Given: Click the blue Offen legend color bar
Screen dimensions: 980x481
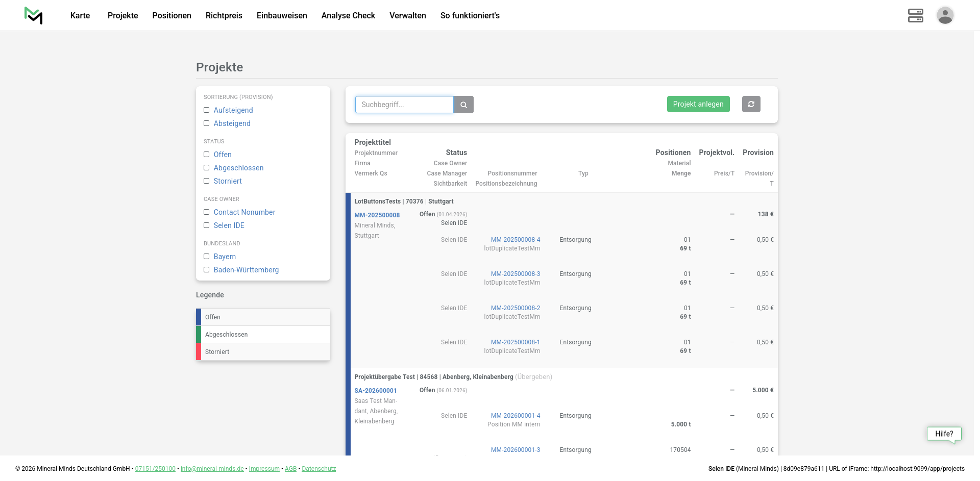Looking at the screenshot, I should [x=199, y=317].
